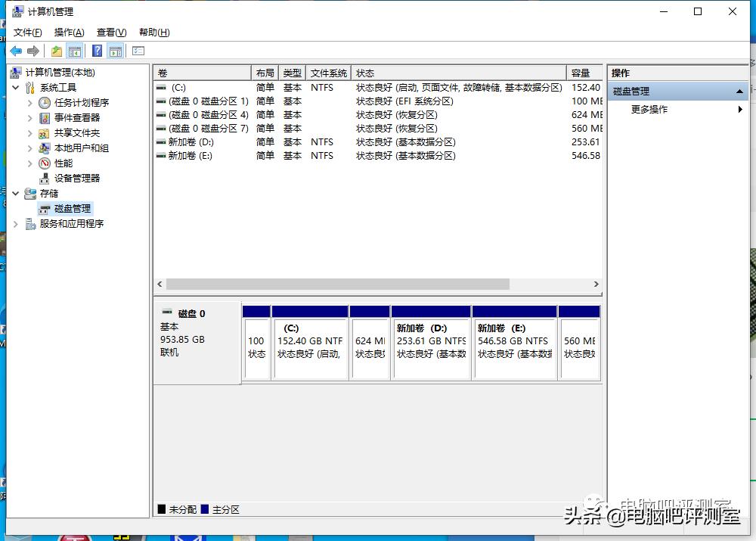Select the 新加卷 (E:) 546.58 GB partition block
The height and width of the screenshot is (541, 756).
[x=514, y=343]
